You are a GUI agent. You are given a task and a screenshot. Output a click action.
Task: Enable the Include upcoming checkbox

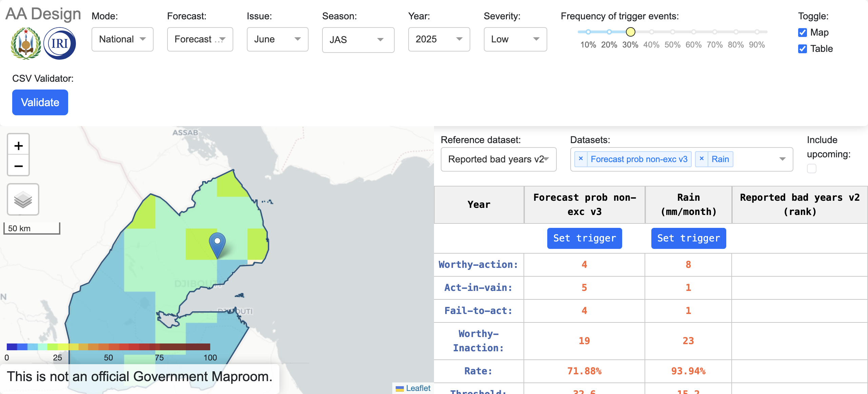coord(811,168)
